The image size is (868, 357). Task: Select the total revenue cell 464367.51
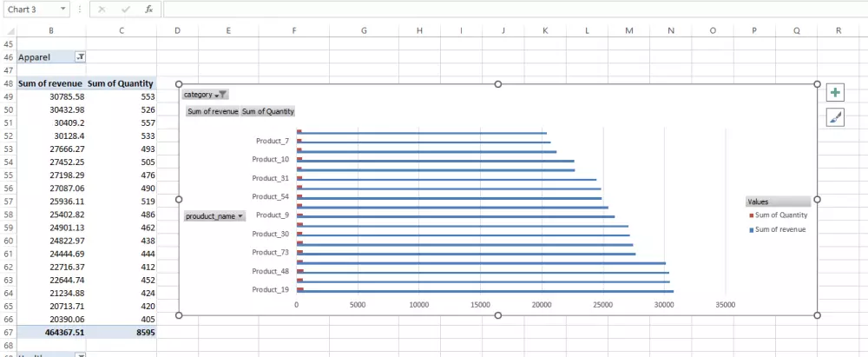point(51,332)
